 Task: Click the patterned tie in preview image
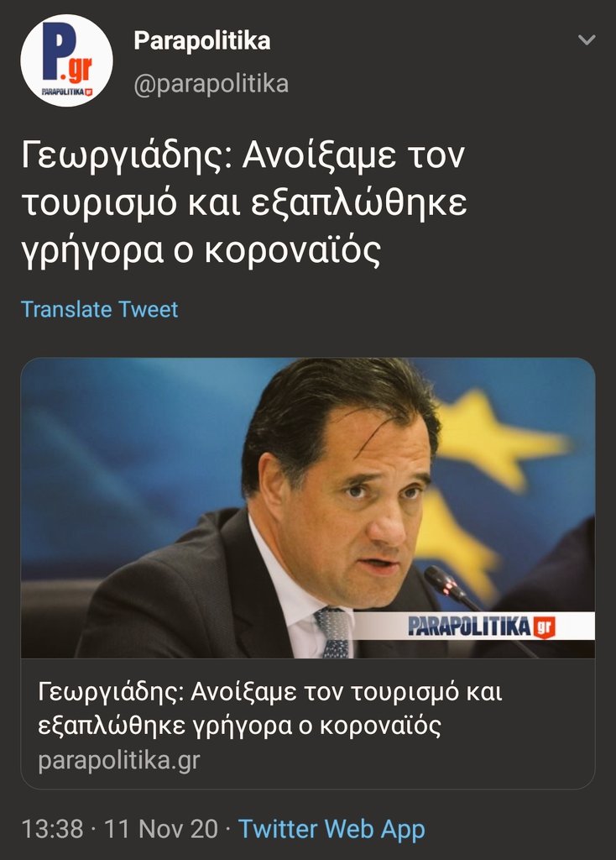[332, 632]
